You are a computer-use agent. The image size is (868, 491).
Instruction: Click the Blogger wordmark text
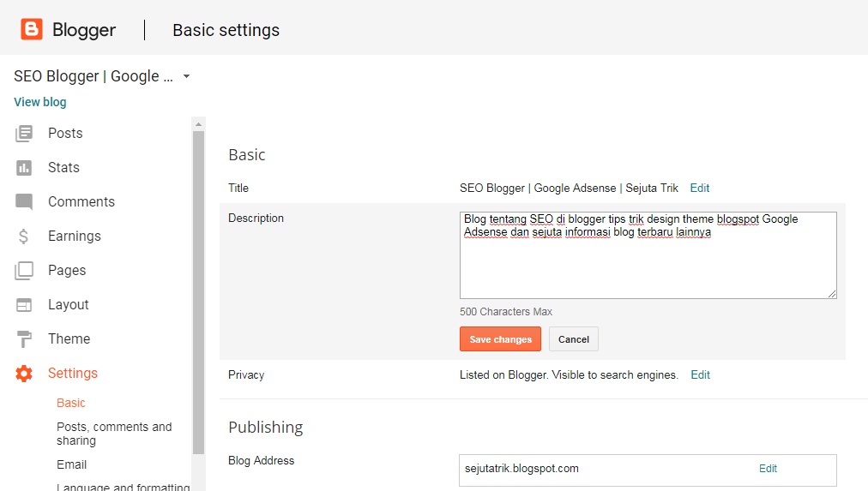coord(84,30)
